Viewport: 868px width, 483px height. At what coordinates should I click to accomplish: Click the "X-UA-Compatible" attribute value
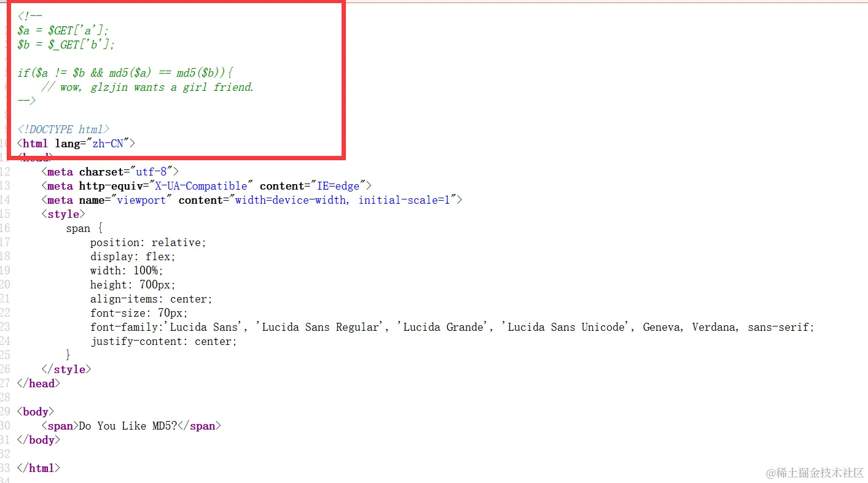coord(201,185)
